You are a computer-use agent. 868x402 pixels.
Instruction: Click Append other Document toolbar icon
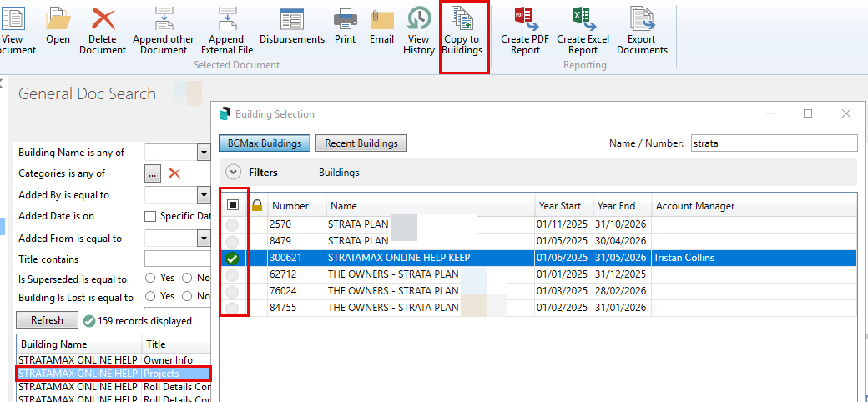click(164, 18)
